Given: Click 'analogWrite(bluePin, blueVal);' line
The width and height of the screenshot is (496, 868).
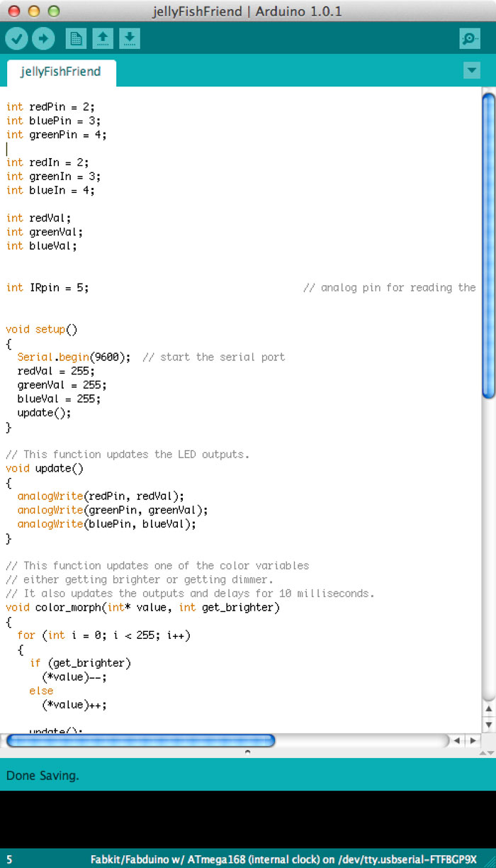Looking at the screenshot, I should point(107,524).
